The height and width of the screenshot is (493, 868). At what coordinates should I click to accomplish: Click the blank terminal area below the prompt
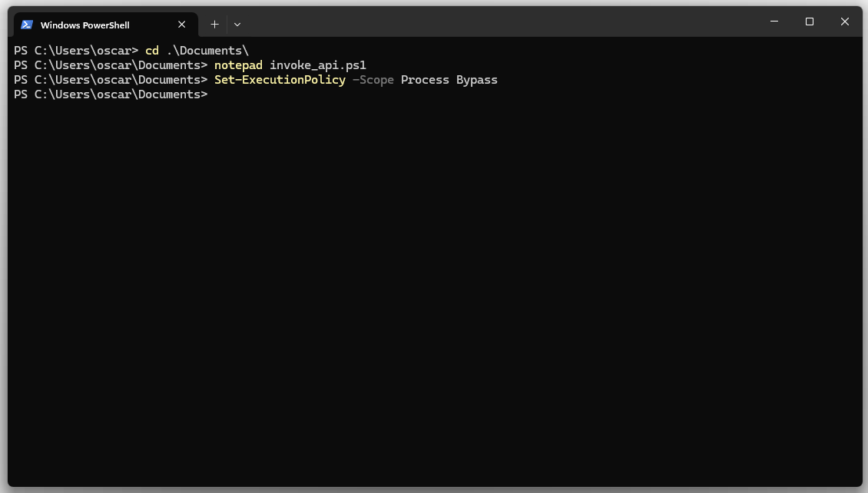pos(434,292)
